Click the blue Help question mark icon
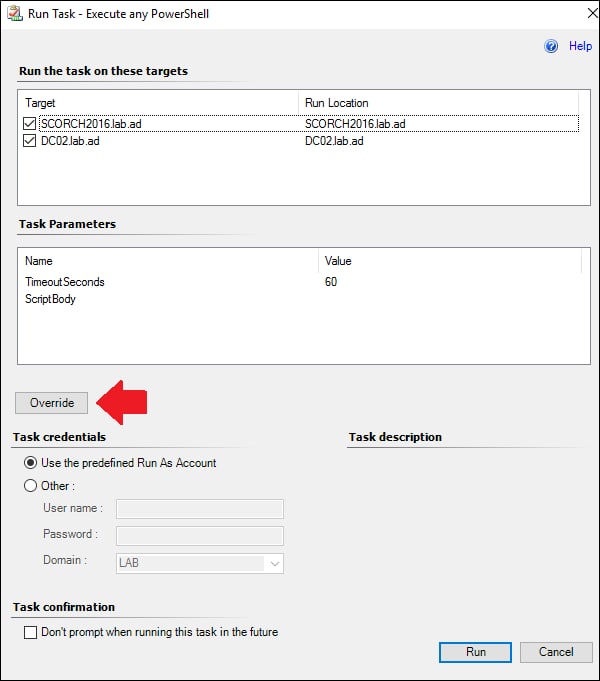This screenshot has width=600, height=681. point(551,46)
